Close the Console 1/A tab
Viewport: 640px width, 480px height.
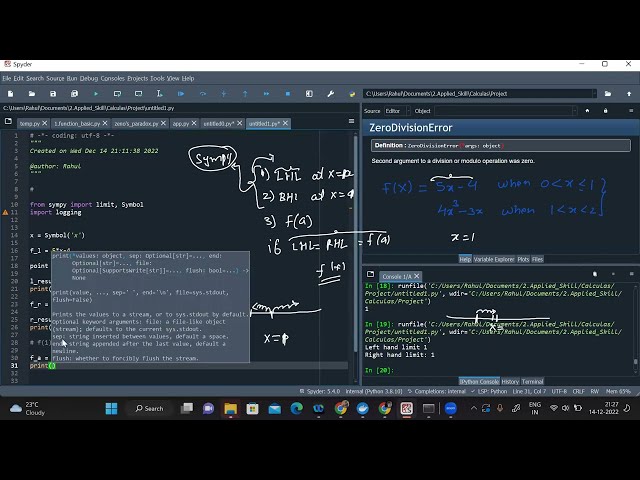pos(417,276)
